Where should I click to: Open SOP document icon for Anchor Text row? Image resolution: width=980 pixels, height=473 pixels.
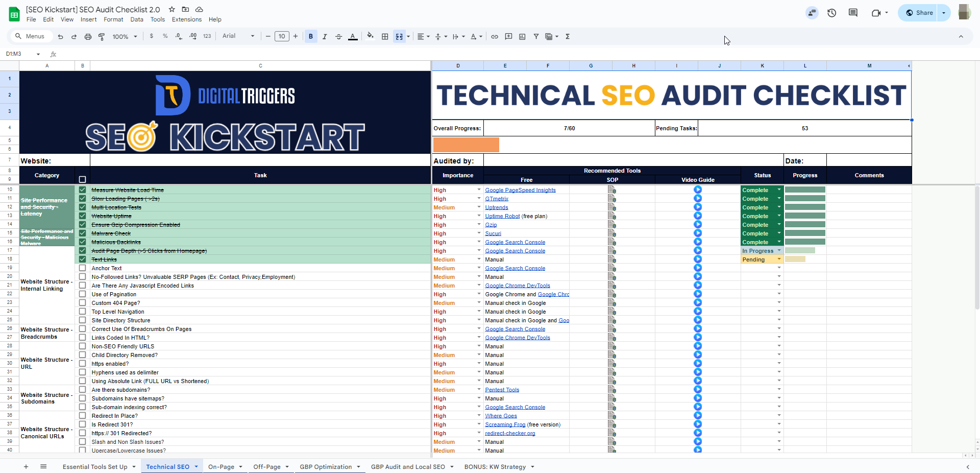pyautogui.click(x=612, y=268)
